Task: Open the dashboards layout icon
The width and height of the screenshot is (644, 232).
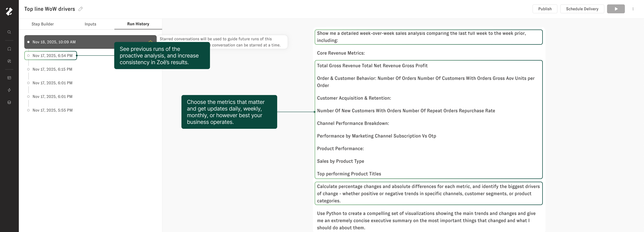Action: click(9, 78)
